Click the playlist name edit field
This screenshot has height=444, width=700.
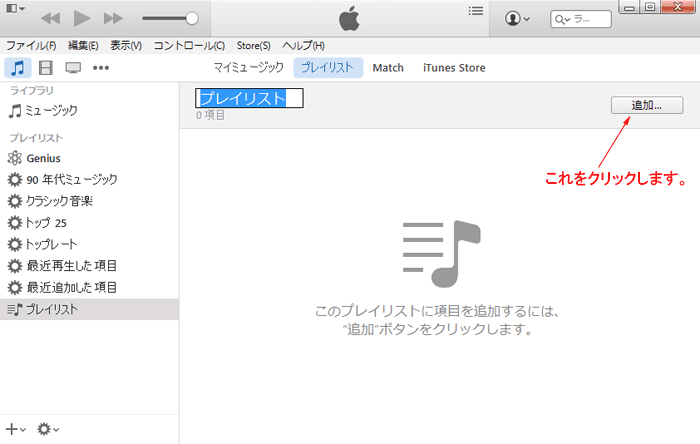click(x=249, y=98)
